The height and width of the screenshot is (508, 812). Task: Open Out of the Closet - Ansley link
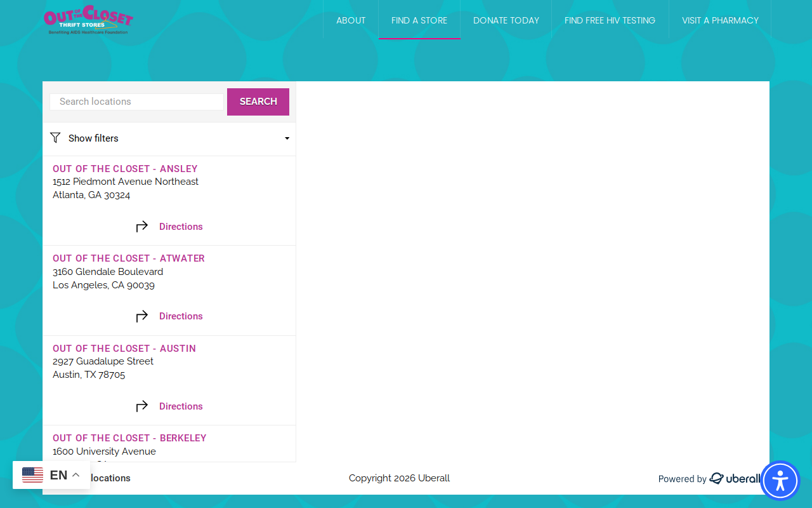(125, 169)
